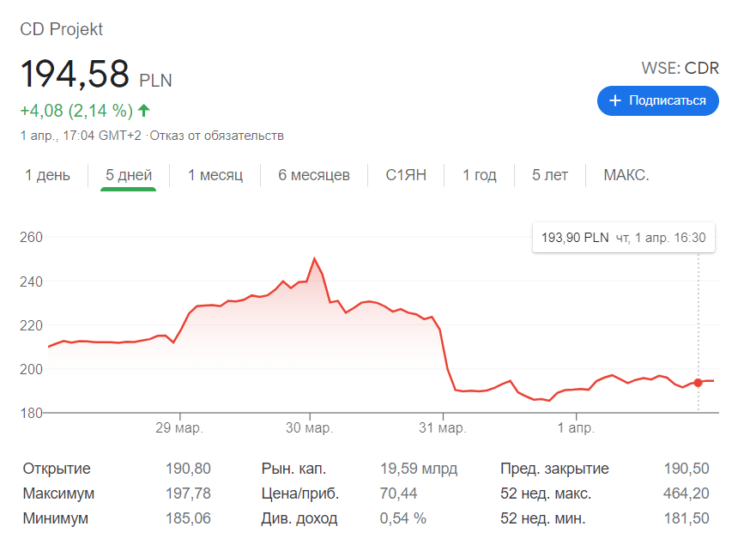Viewport: 756px width, 557px height.
Task: Click the 52 нед. макс. value 464,20
Action: (686, 493)
